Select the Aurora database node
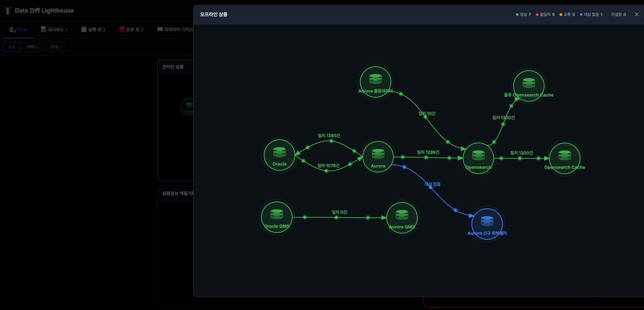 pyautogui.click(x=378, y=157)
